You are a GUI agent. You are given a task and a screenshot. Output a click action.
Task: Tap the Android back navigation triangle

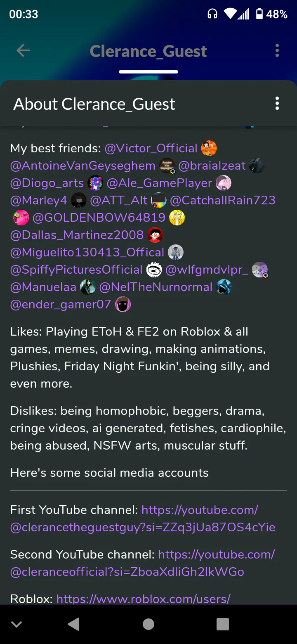point(74,624)
